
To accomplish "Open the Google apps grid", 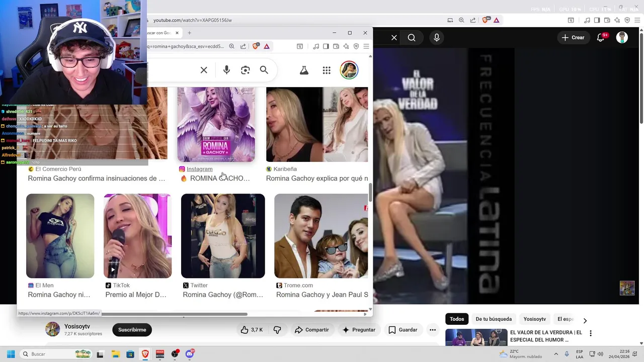I will [x=327, y=70].
